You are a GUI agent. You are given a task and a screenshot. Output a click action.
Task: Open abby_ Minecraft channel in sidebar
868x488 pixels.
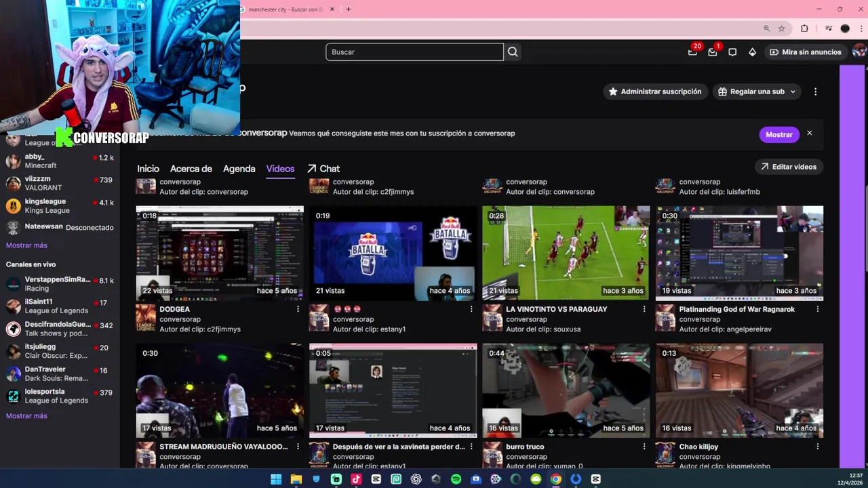pos(60,161)
